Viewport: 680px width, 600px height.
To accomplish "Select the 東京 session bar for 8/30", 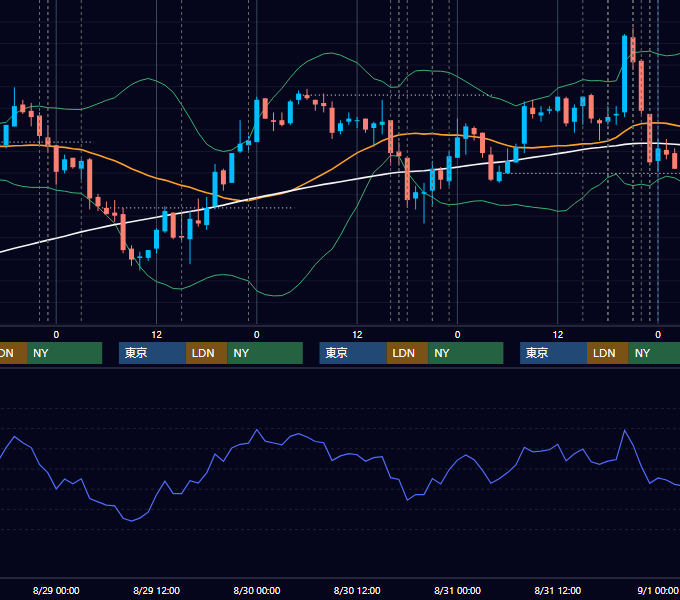I will [x=353, y=353].
